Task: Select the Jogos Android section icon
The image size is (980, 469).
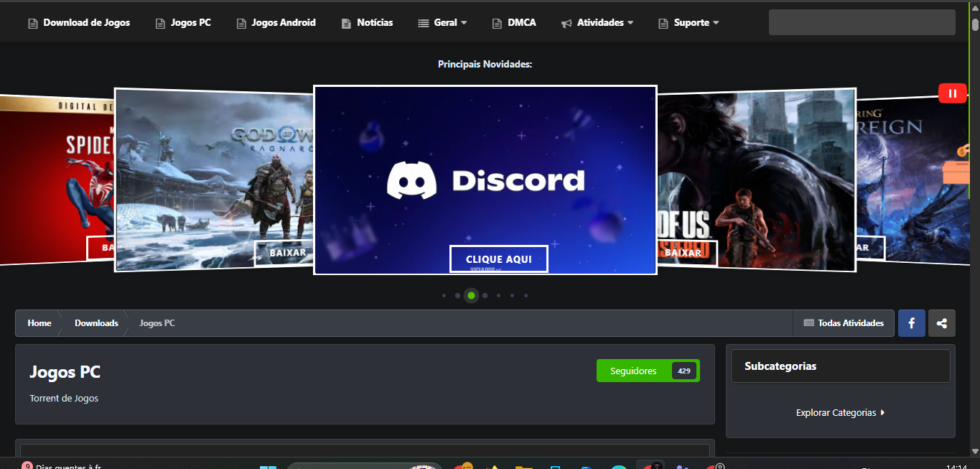Action: (x=241, y=22)
